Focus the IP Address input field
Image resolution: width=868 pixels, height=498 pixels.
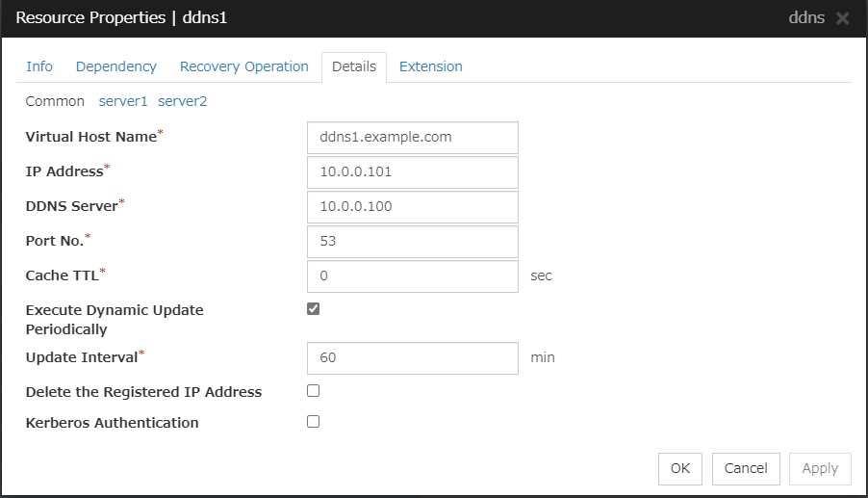[x=412, y=172]
